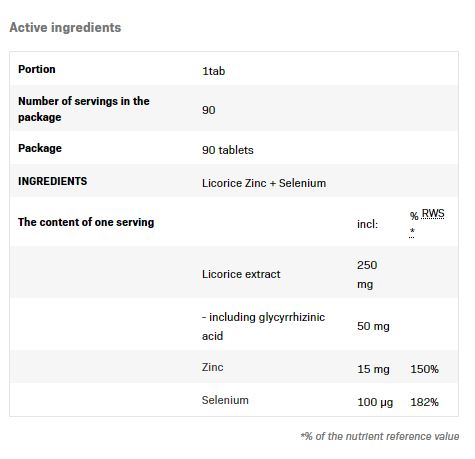Viewport: 475px width, 459px height.
Task: Select the Package row label
Action: (x=40, y=148)
